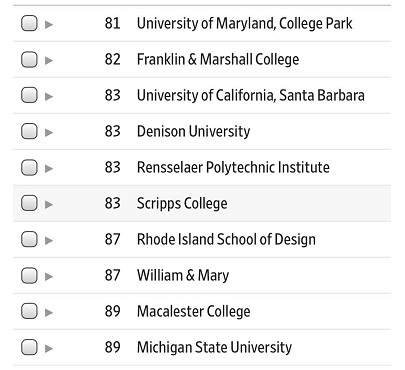
Task: Expand the University of Maryland row arrow
Action: (x=49, y=24)
